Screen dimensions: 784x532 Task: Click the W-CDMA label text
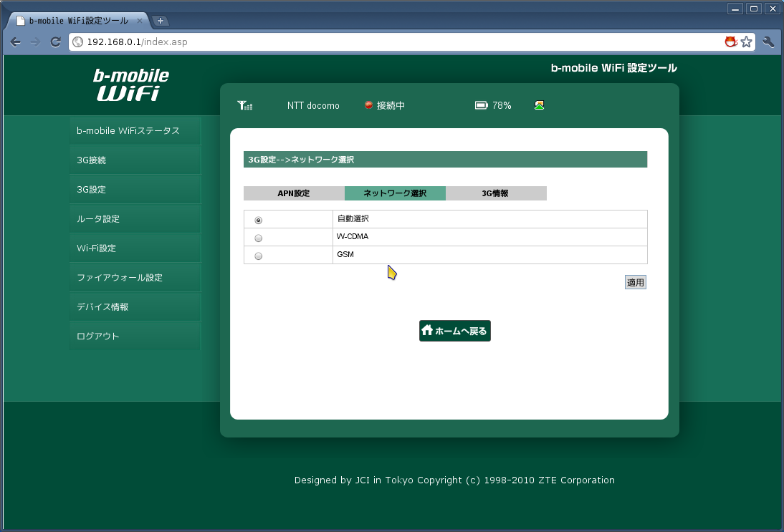tap(353, 237)
